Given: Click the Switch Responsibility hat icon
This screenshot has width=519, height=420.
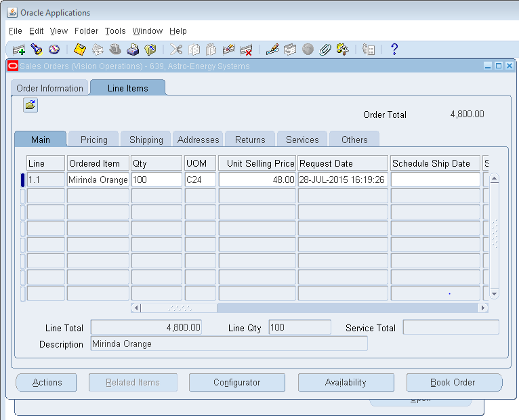Looking at the screenshot, I should (x=115, y=49).
